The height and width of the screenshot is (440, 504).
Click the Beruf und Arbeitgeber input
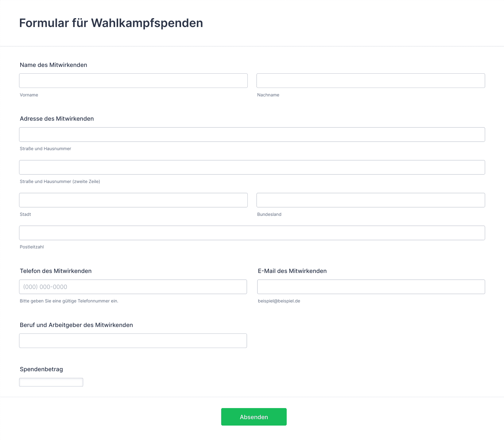[133, 341]
